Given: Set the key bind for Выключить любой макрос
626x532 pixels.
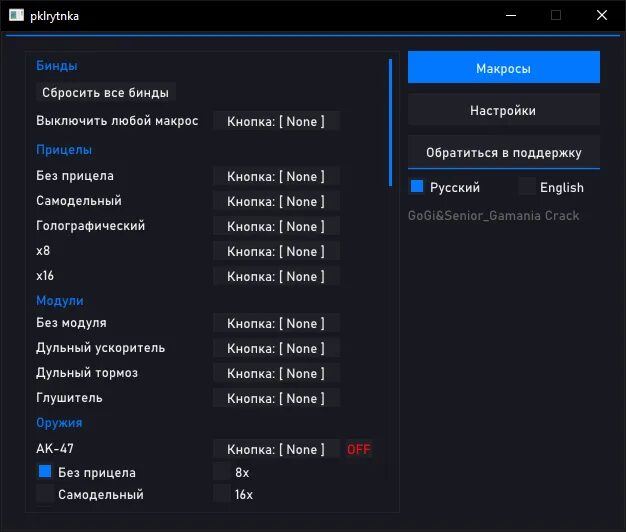Looking at the screenshot, I should [x=276, y=121].
